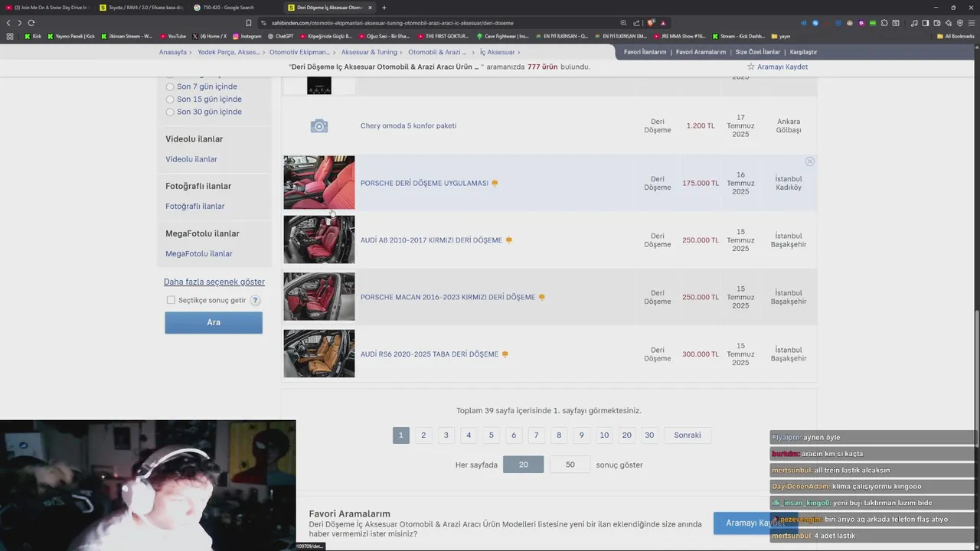This screenshot has height=551, width=980.
Task: Open Favori İlanlarım
Action: click(645, 52)
